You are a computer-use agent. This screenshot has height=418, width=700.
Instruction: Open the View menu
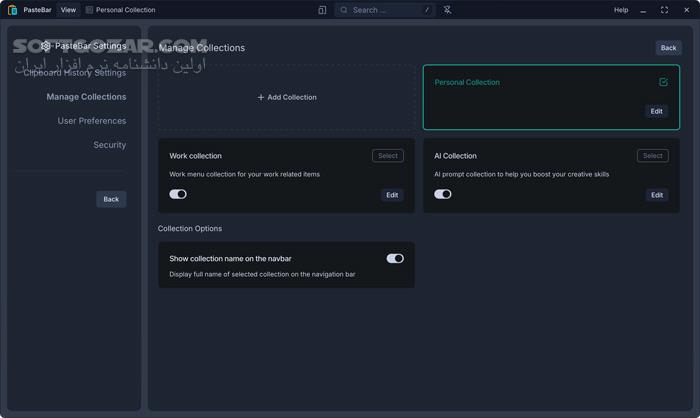[68, 10]
